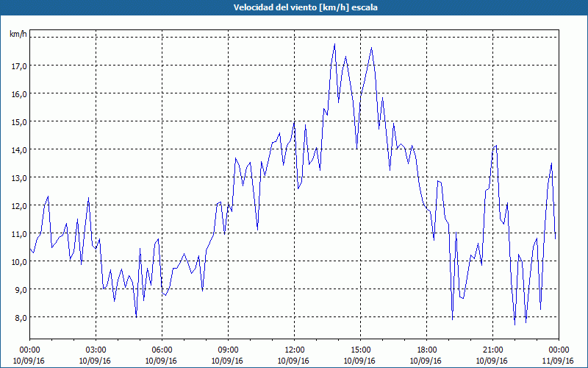Click the chart title 'Velocidad del viento [km/h] escala'
Screen dimensions: 588x368
pyautogui.click(x=305, y=7)
